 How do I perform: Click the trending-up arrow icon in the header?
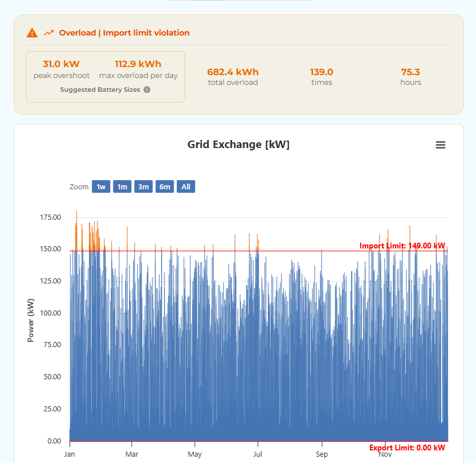(49, 33)
